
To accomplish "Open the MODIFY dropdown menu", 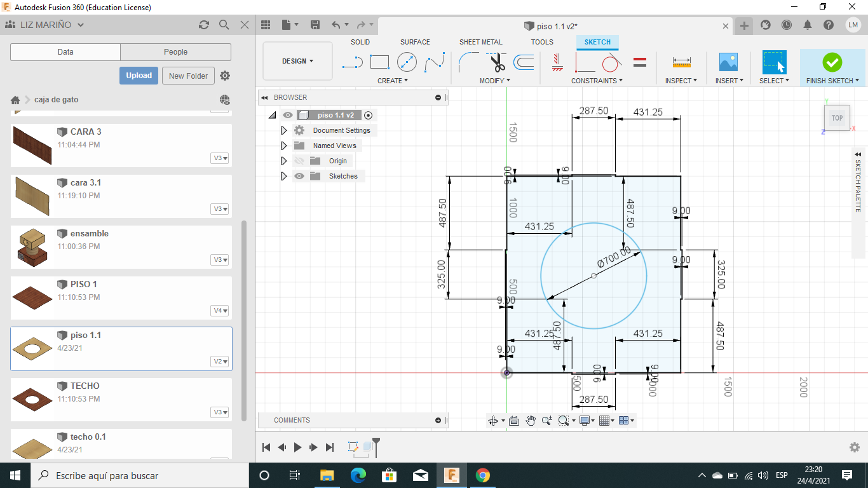I will pyautogui.click(x=495, y=81).
